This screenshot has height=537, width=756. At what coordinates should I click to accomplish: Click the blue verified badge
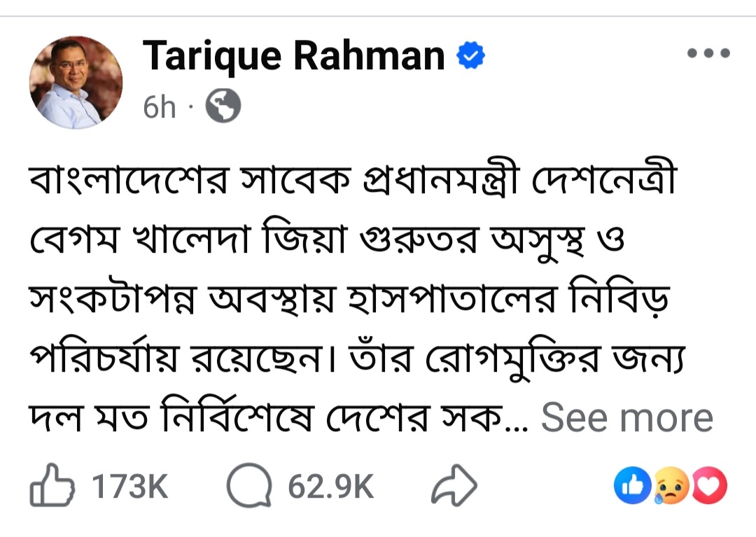click(x=471, y=57)
